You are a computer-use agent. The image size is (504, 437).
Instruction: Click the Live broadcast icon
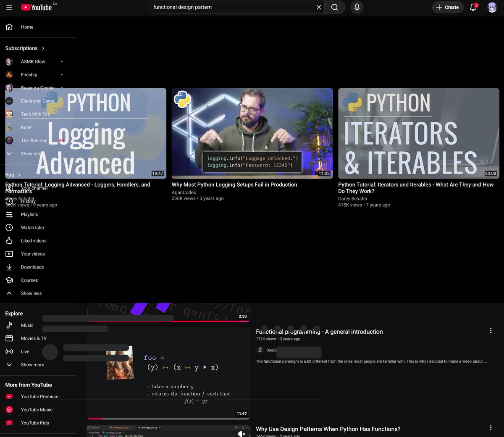point(9,352)
